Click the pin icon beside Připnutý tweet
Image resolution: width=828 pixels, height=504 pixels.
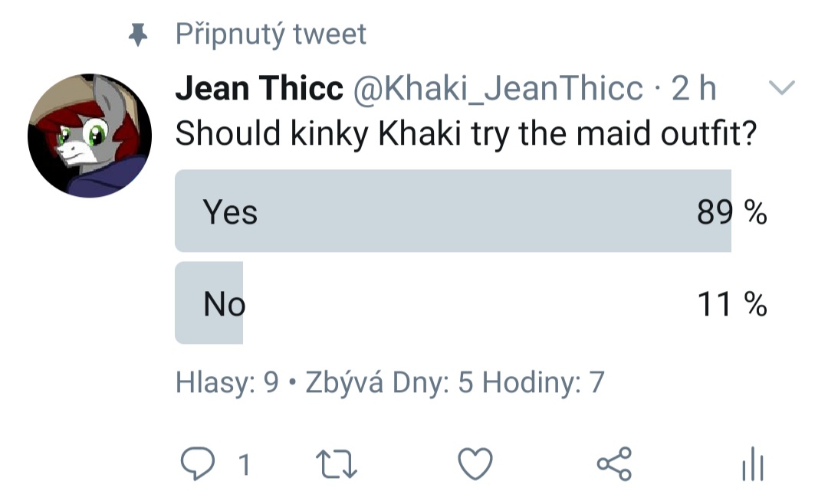tap(138, 34)
